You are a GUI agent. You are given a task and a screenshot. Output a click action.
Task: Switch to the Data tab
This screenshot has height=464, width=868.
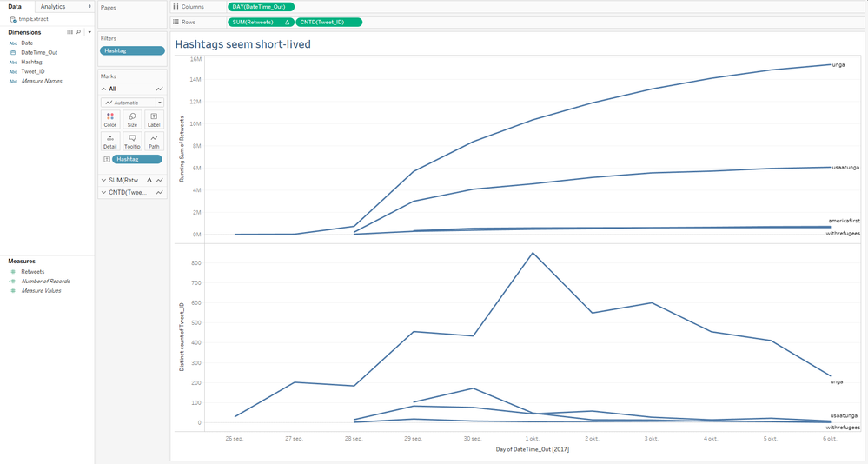click(x=15, y=7)
